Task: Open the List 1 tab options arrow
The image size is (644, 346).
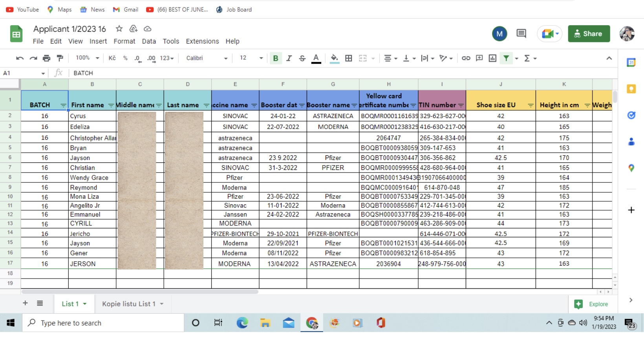Action: click(84, 304)
